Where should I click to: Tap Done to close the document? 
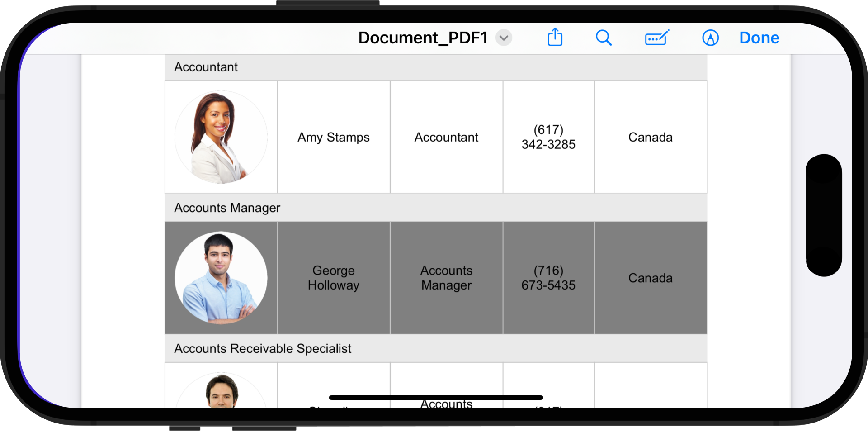click(759, 38)
